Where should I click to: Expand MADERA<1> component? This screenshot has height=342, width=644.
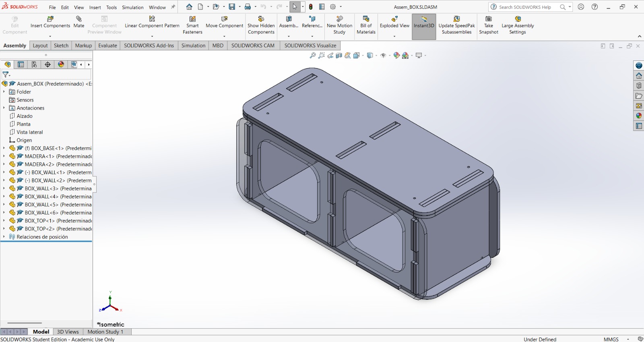(4, 156)
